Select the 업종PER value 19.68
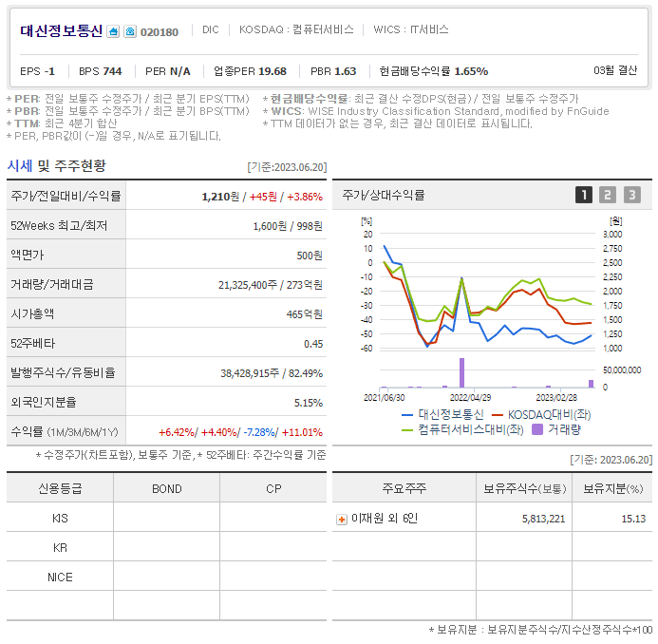This screenshot has height=644, width=658. pyautogui.click(x=272, y=71)
